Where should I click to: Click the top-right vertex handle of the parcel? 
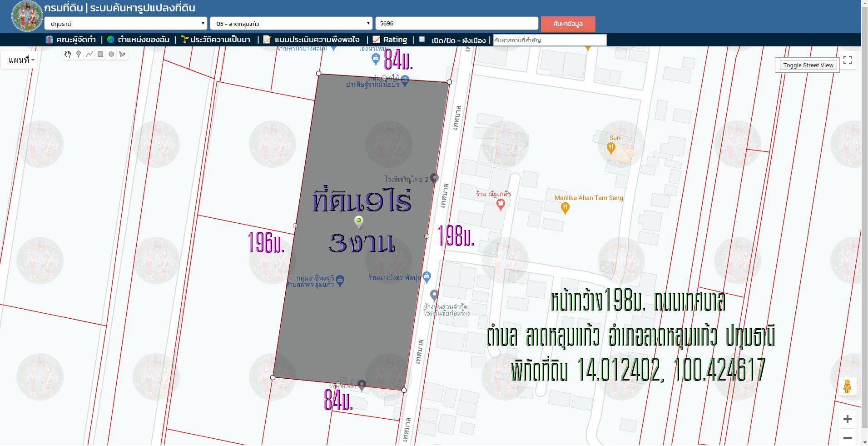(449, 82)
